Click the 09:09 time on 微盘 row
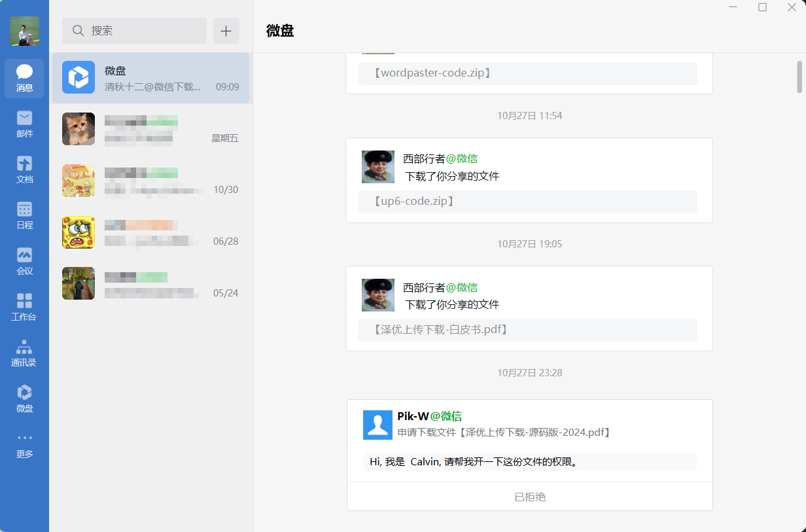Image resolution: width=806 pixels, height=532 pixels. (227, 86)
